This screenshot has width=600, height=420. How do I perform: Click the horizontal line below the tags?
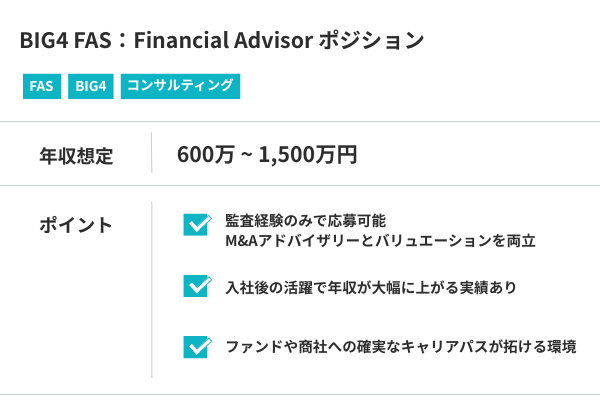(300, 121)
